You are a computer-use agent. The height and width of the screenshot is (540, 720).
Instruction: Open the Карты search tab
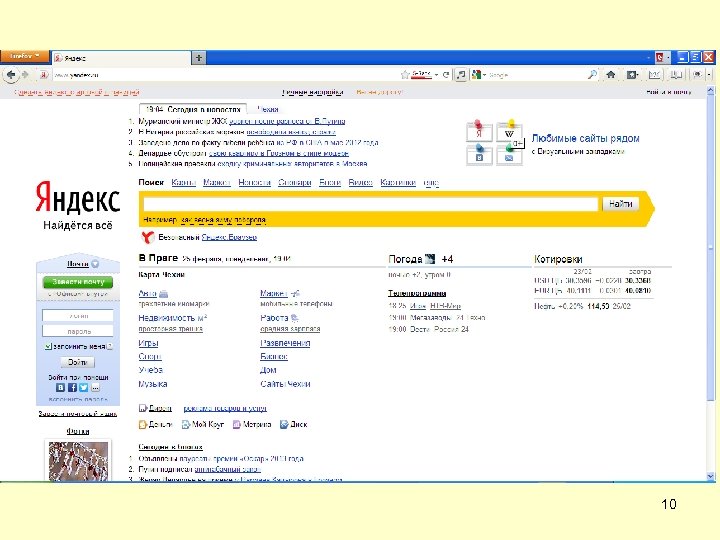(184, 183)
